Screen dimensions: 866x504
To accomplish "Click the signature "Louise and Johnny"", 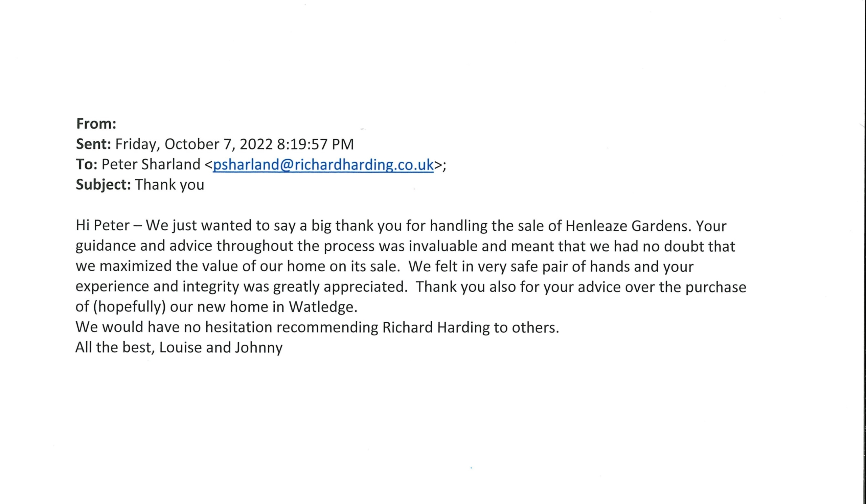I will click(221, 347).
